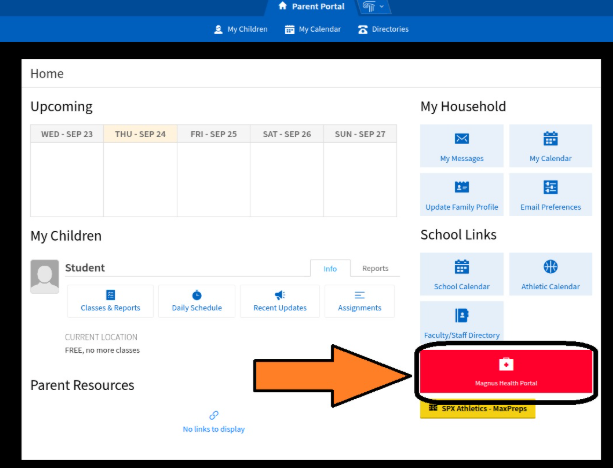Image resolution: width=613 pixels, height=468 pixels.
Task: Switch to the Info tab
Action: point(330,269)
